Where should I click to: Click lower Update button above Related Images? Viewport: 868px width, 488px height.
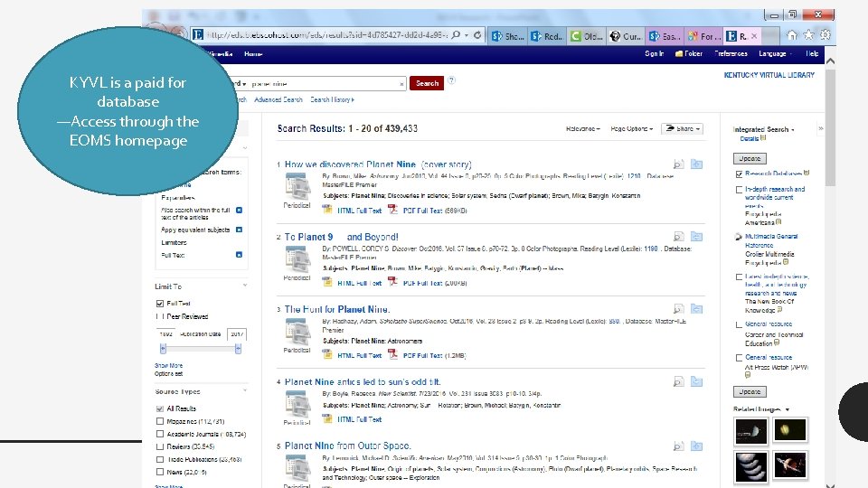tap(750, 391)
